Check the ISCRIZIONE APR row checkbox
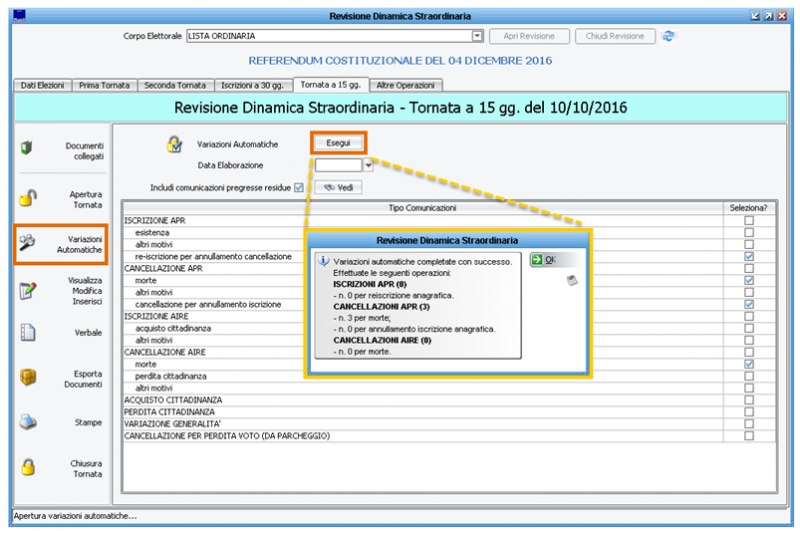 click(x=748, y=220)
